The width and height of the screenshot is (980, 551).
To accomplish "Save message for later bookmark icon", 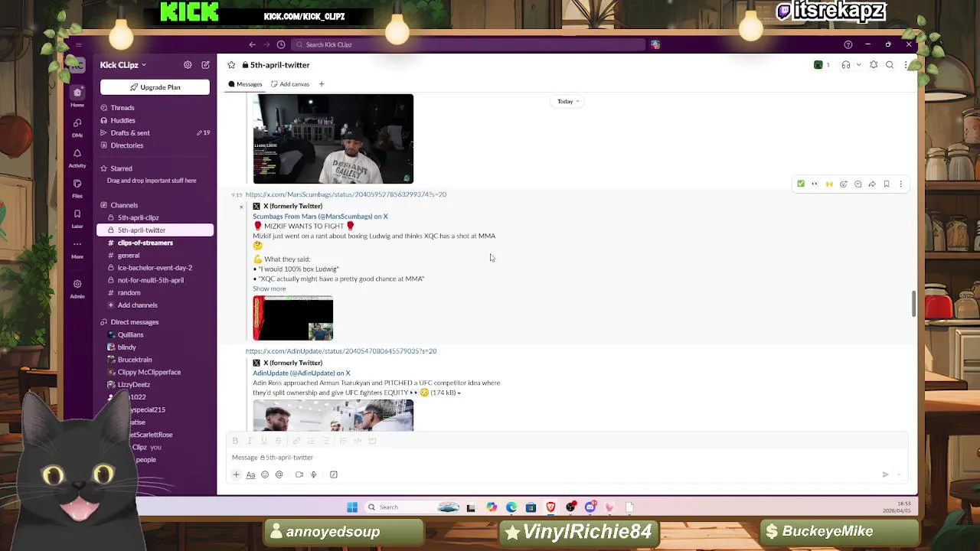I will click(887, 184).
